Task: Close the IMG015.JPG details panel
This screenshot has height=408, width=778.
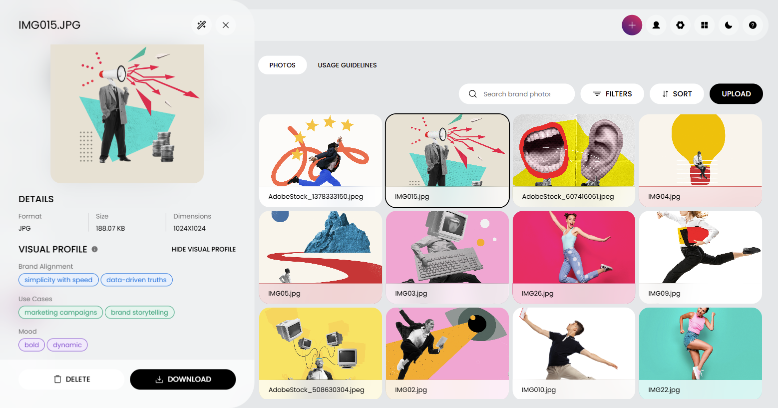Action: [x=226, y=25]
